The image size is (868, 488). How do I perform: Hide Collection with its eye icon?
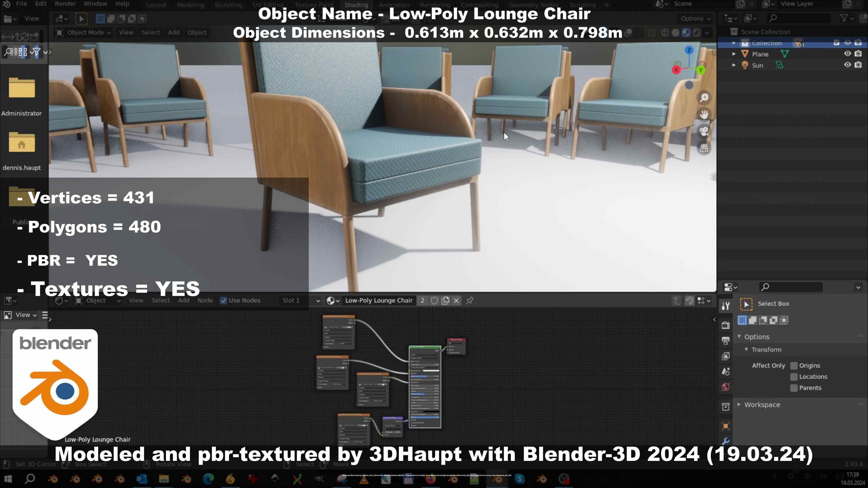tap(847, 43)
